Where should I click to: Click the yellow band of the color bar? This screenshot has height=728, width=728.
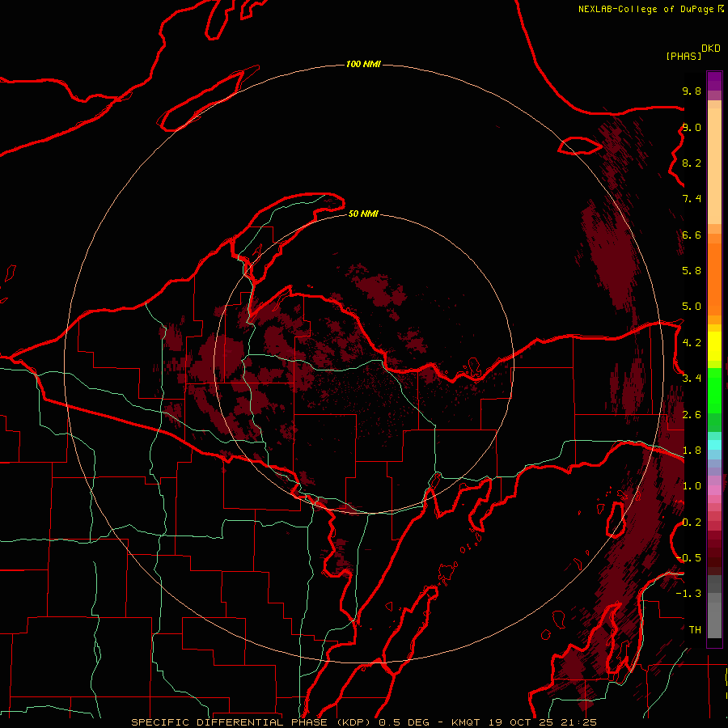pyautogui.click(x=714, y=346)
